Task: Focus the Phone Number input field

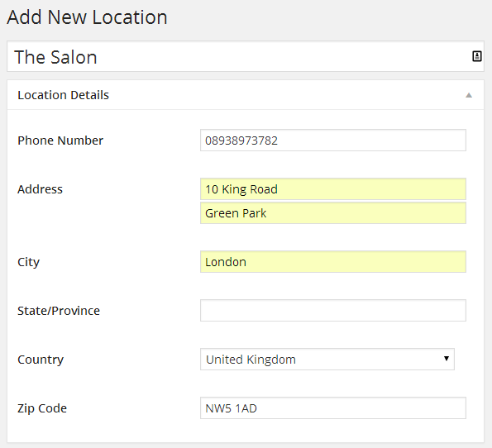Action: tap(333, 141)
